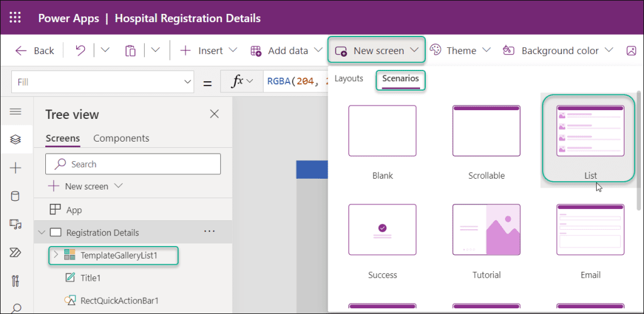644x314 pixels.
Task: Switch to the Screens tab
Action: [x=62, y=138]
